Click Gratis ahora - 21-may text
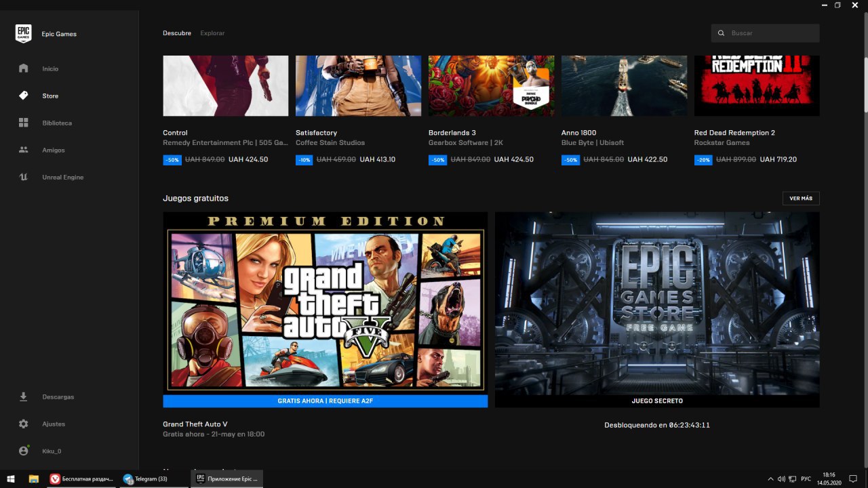The image size is (868, 488). click(214, 434)
